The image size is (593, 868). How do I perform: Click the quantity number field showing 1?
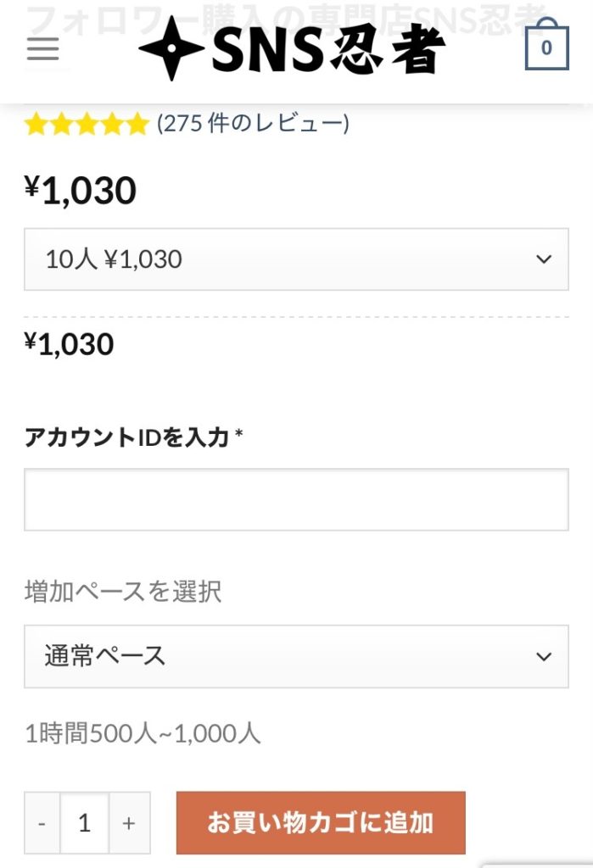click(85, 823)
